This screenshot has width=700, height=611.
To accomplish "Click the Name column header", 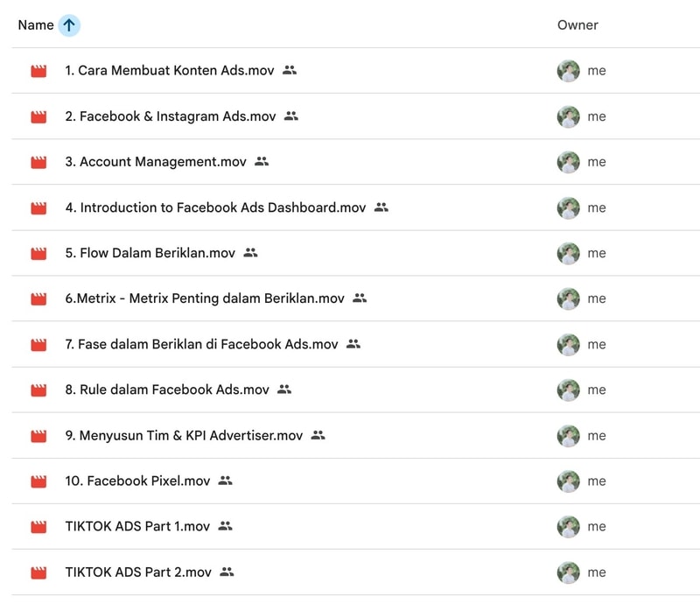I will coord(36,25).
